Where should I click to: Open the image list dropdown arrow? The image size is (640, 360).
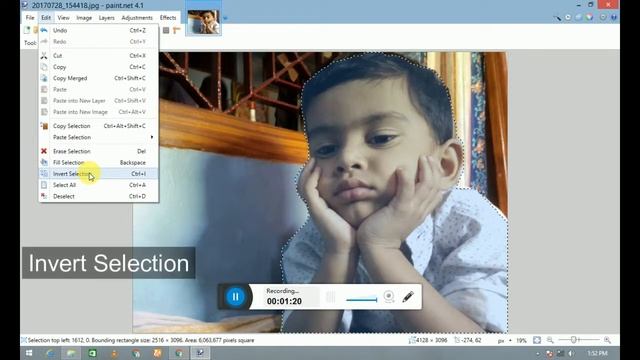pyautogui.click(x=225, y=18)
